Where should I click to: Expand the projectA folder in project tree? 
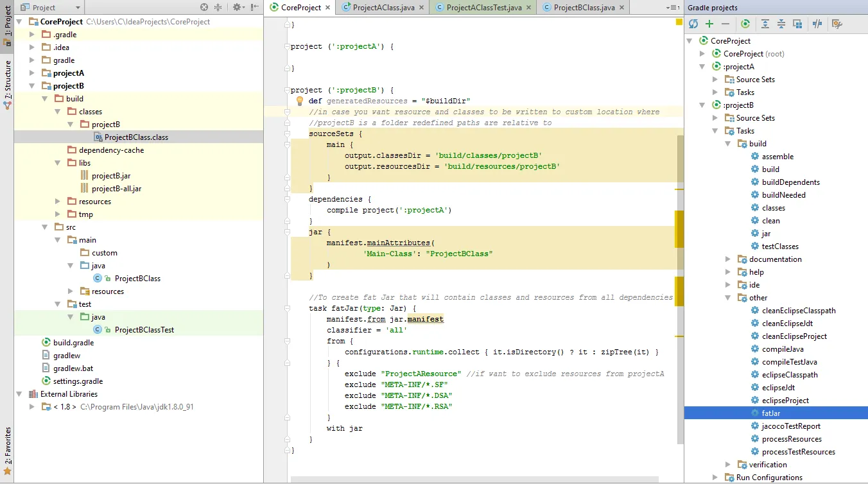click(x=33, y=73)
